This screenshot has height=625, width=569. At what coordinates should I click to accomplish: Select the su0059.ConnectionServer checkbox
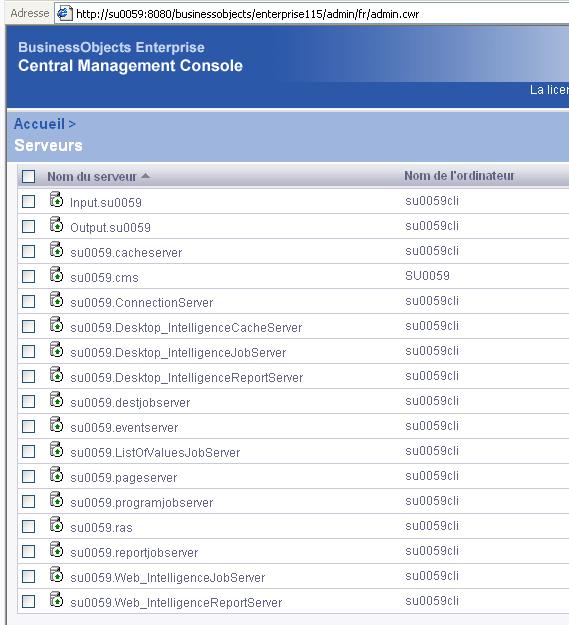coord(29,302)
